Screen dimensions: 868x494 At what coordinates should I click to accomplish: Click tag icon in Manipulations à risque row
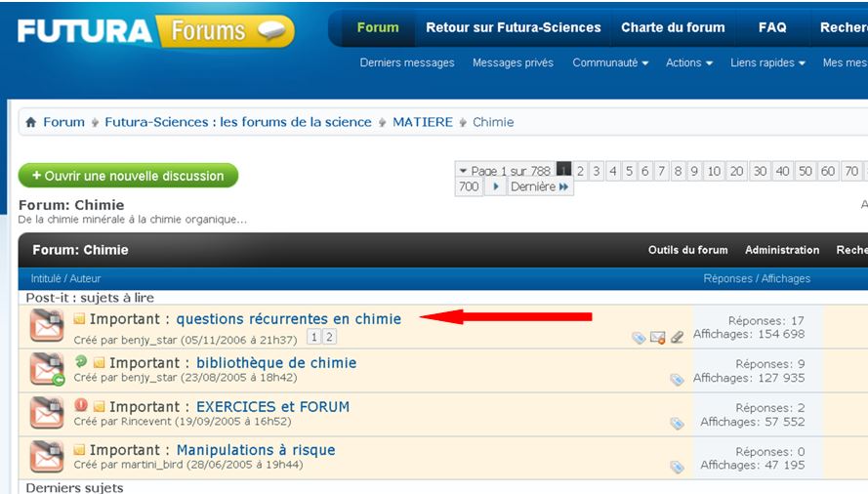click(x=677, y=467)
